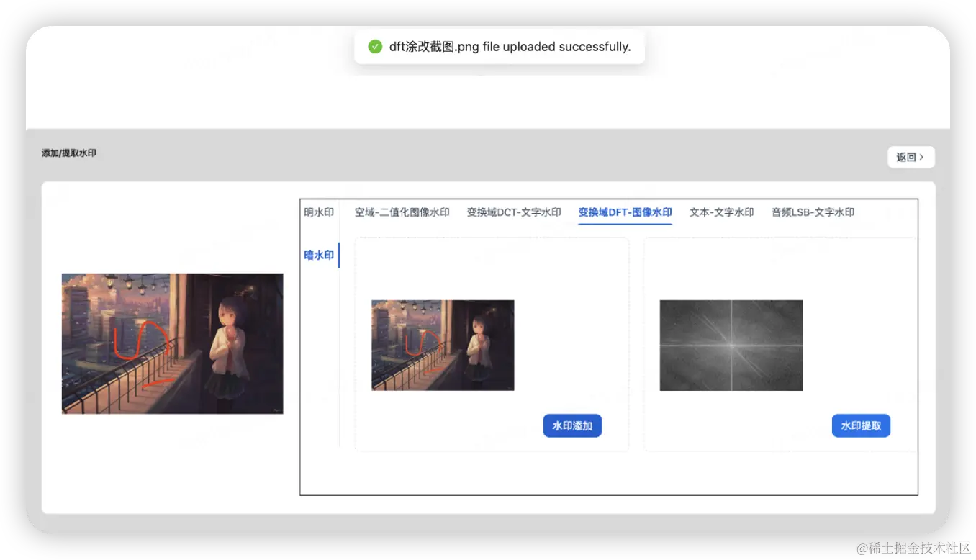Click the green success check icon
This screenshot has height=560, width=976.
tap(375, 47)
